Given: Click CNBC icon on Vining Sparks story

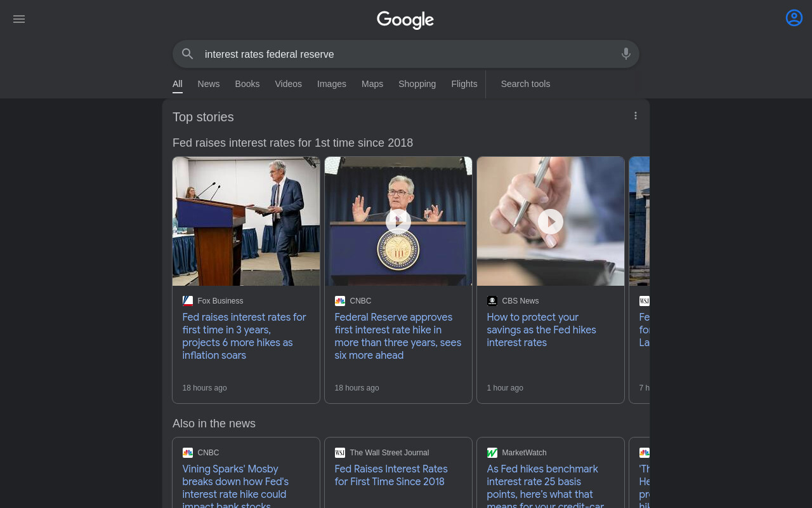Looking at the screenshot, I should (x=188, y=453).
